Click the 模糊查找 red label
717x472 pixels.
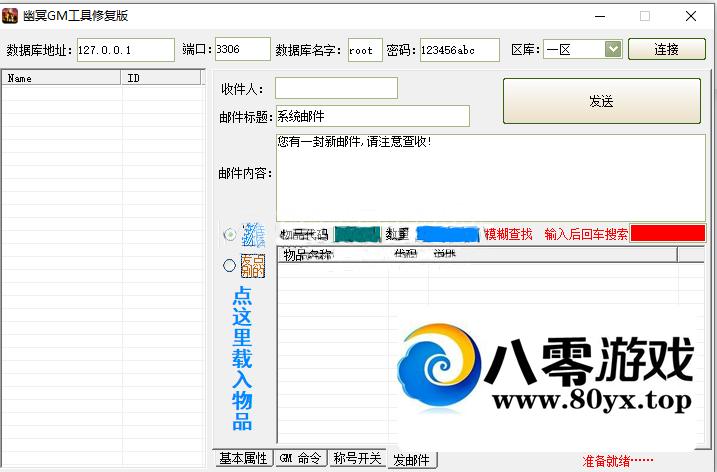pos(508,235)
